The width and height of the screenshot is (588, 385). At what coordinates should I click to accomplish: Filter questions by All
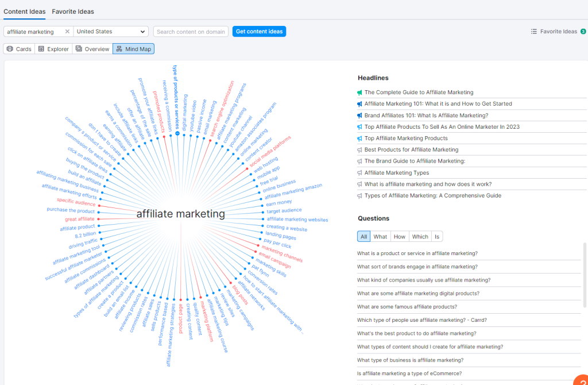pyautogui.click(x=363, y=236)
